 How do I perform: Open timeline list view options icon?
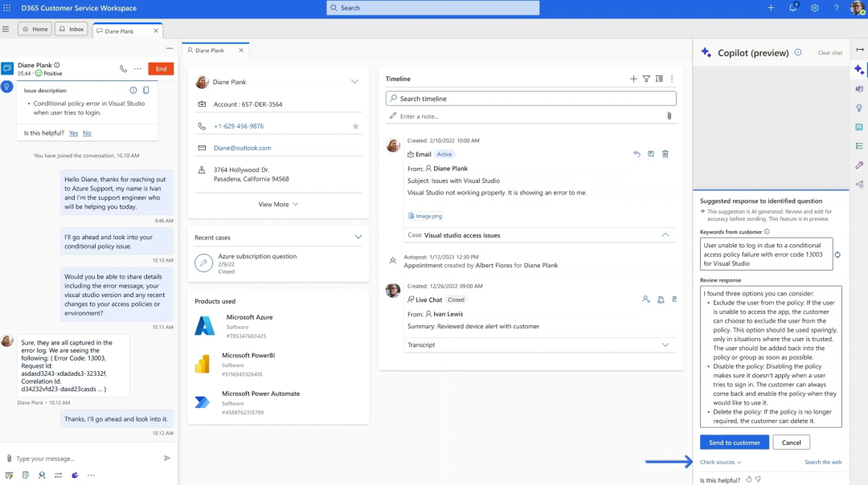tap(659, 79)
